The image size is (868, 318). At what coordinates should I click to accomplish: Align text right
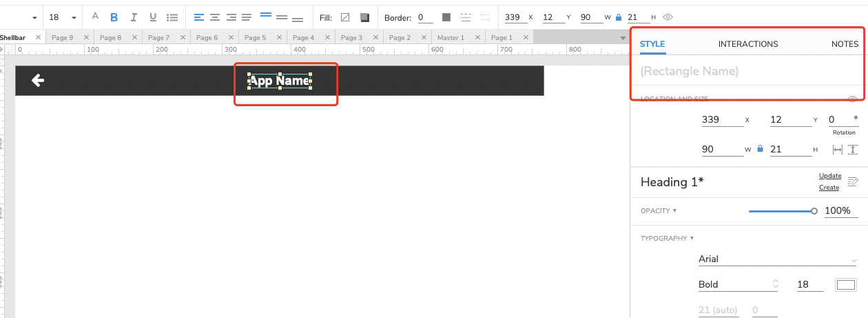click(231, 17)
